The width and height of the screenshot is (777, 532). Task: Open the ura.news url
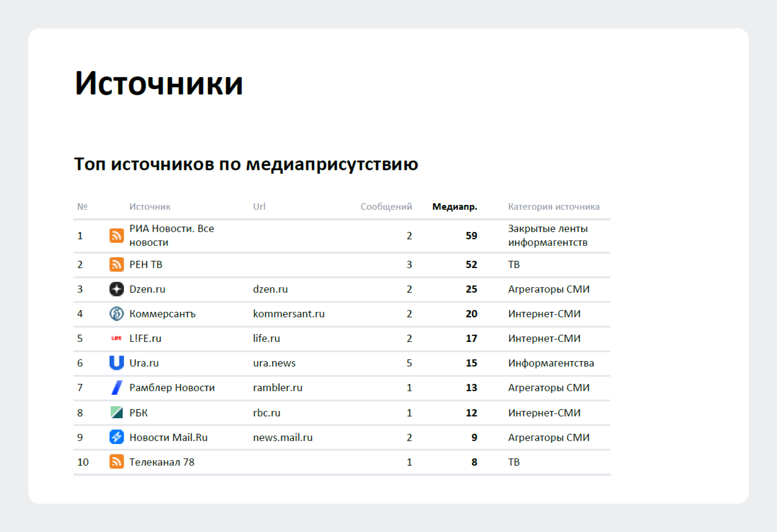274,363
